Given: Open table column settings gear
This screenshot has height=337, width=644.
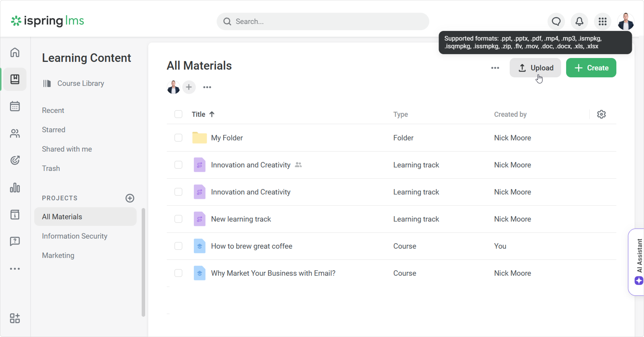Looking at the screenshot, I should pos(601,114).
